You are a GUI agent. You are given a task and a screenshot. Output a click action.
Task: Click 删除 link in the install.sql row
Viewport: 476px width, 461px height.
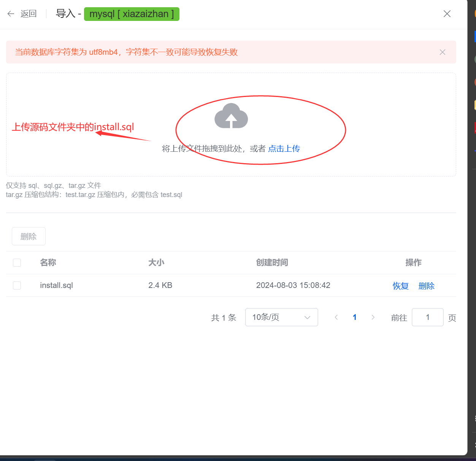tap(426, 286)
